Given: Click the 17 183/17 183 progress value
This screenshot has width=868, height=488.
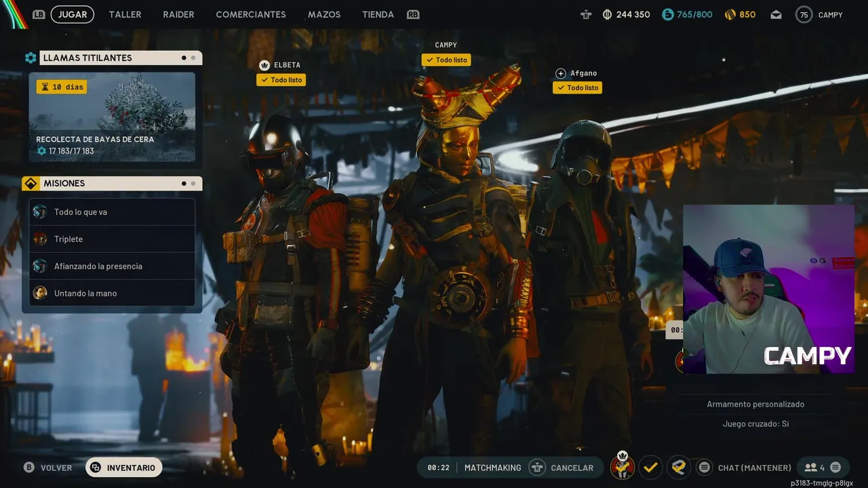Looking at the screenshot, I should point(71,151).
